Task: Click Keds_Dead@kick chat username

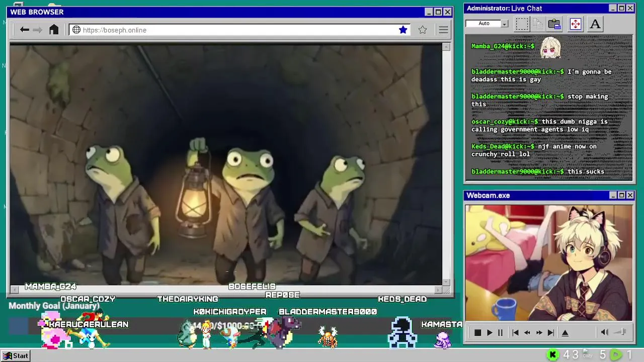Action: click(x=503, y=147)
